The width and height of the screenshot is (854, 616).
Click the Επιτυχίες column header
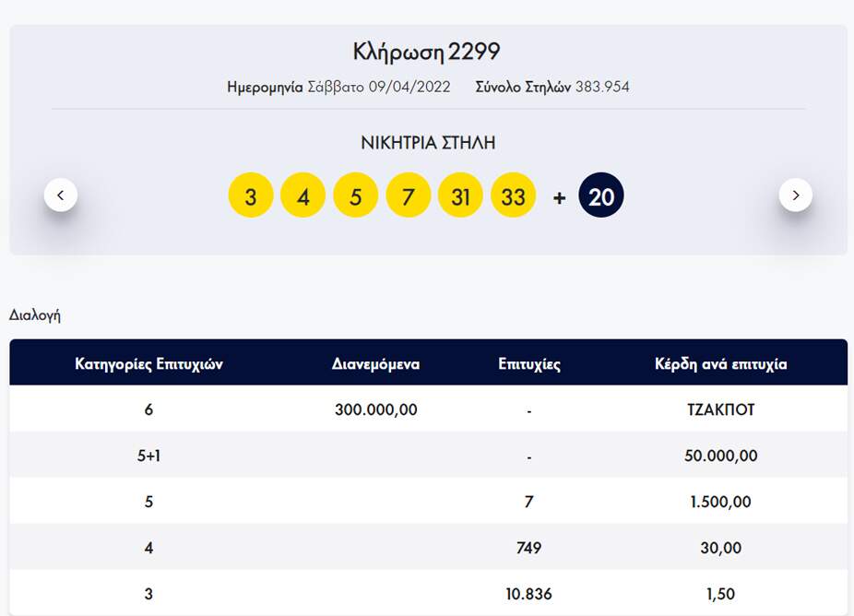point(528,364)
